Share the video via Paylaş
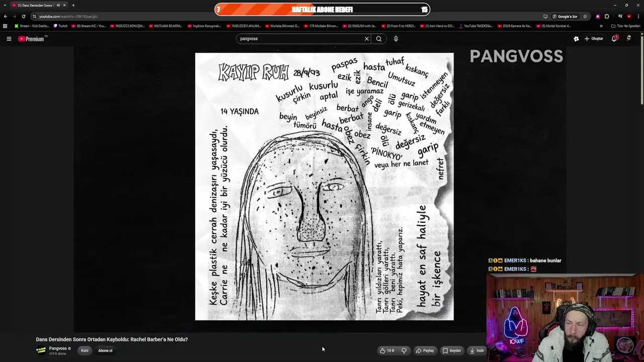This screenshot has width=644, height=362. click(x=425, y=350)
